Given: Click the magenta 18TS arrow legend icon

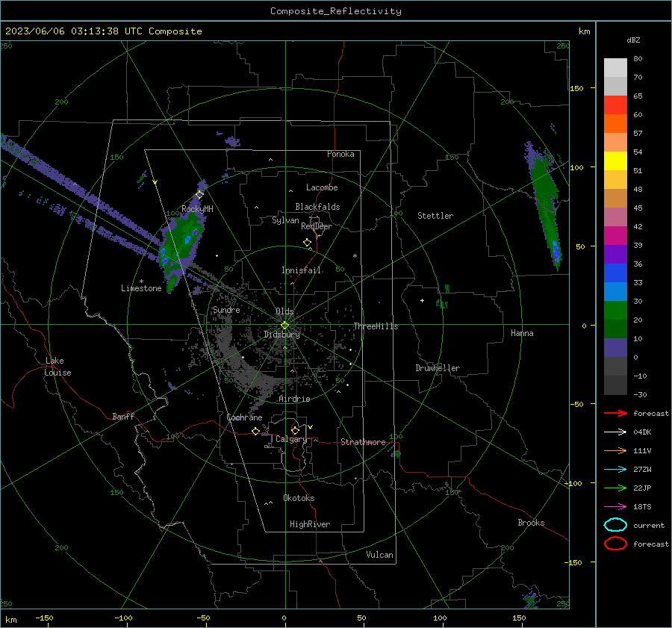Looking at the screenshot, I should [x=615, y=507].
